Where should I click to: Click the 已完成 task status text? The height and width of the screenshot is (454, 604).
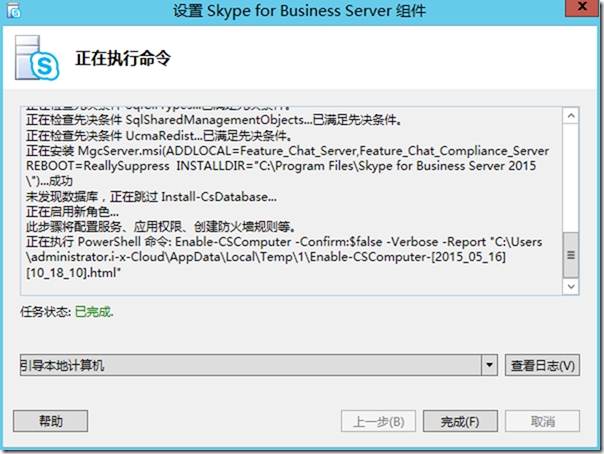tap(94, 312)
